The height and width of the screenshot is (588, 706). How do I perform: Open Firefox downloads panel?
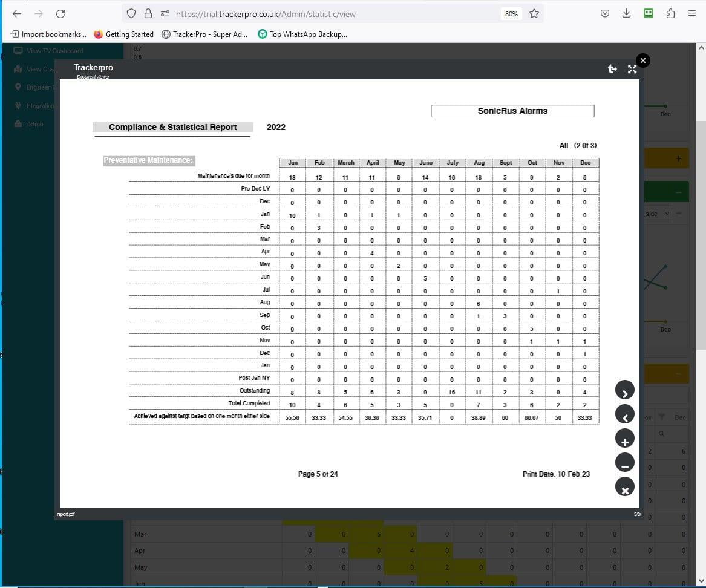point(626,13)
